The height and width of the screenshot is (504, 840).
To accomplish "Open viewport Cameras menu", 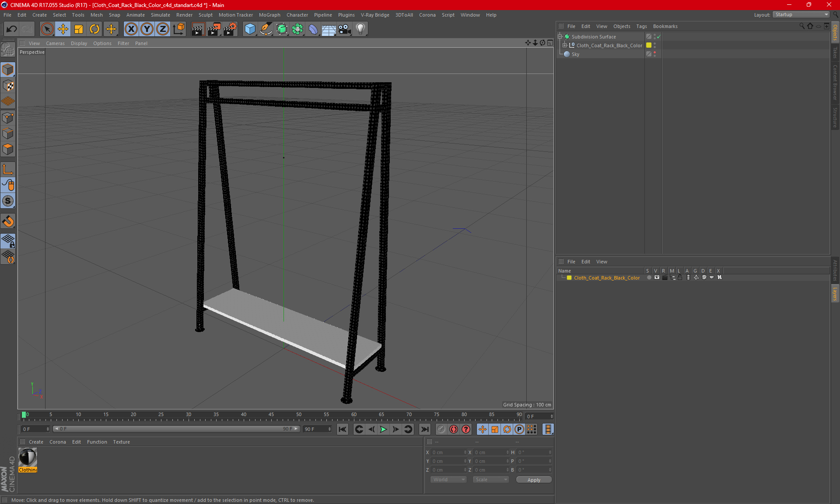I will coord(55,43).
